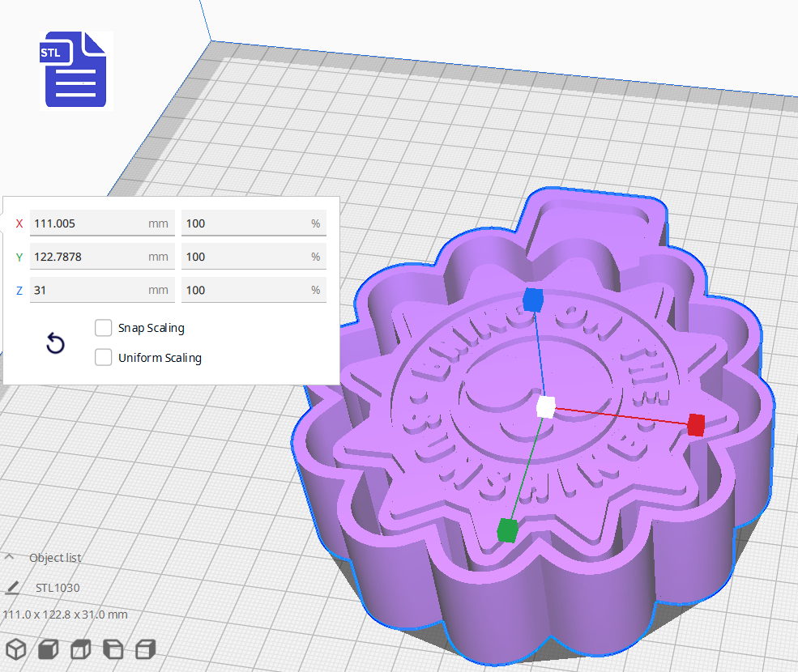Click the Y dimension value field
798x672 pixels.
click(x=101, y=256)
